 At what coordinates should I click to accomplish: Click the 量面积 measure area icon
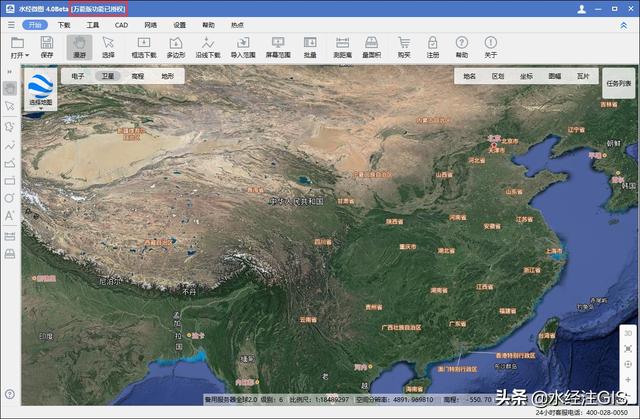click(371, 47)
